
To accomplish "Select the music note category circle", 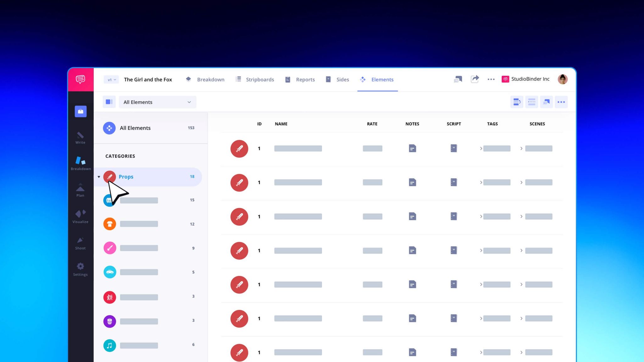I will point(109,345).
